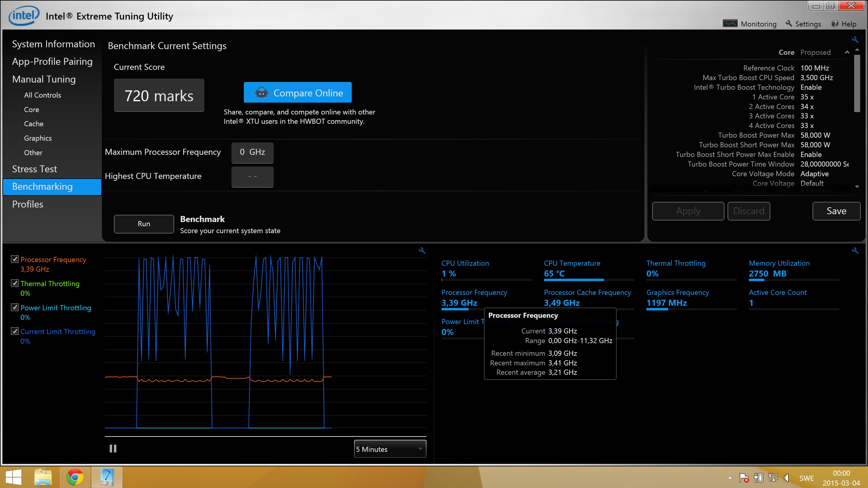Select Cache tuning page
Screen dimensions: 868x488
point(34,124)
